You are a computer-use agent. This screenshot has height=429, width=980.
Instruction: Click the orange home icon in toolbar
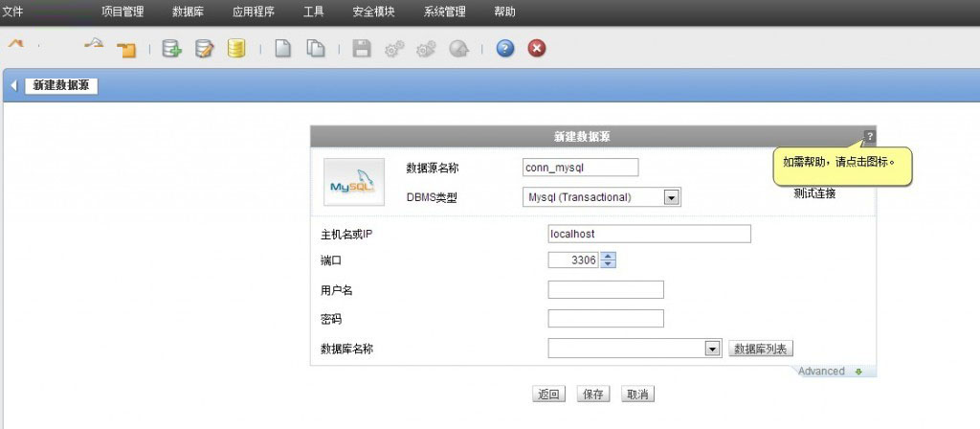15,44
